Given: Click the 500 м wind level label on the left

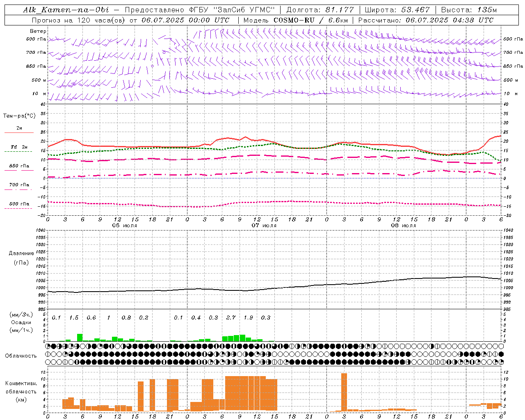Looking at the screenshot, I should click(39, 80).
